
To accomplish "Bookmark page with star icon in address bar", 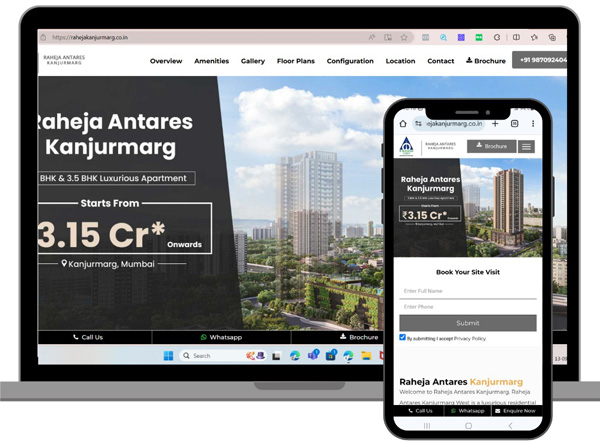I will click(404, 37).
